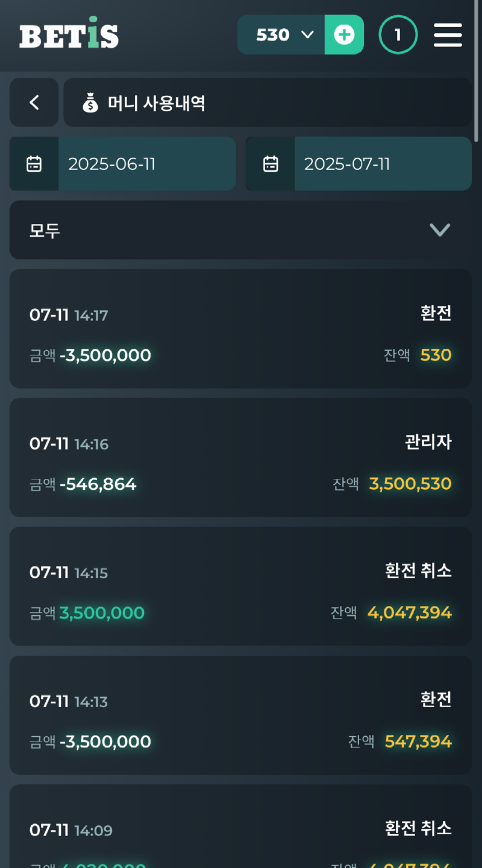482x868 pixels.
Task: Tap the 14:09 환전 취소 transaction
Action: pos(240,831)
